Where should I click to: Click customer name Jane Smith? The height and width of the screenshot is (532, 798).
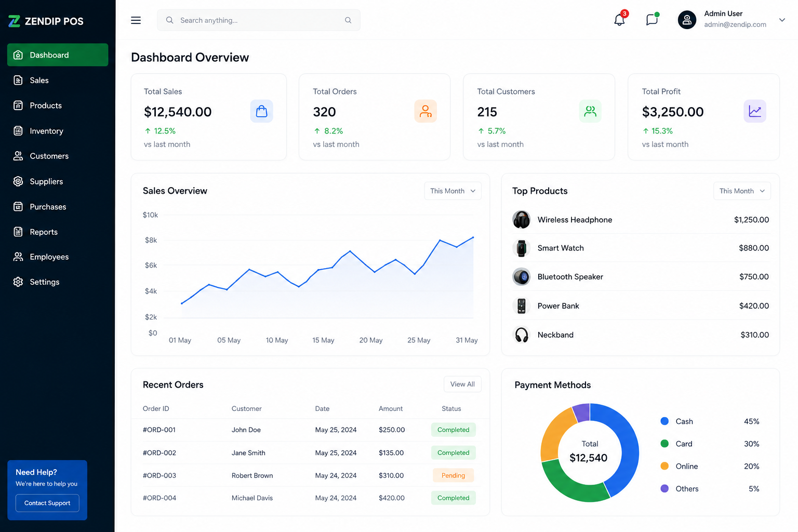248,453
